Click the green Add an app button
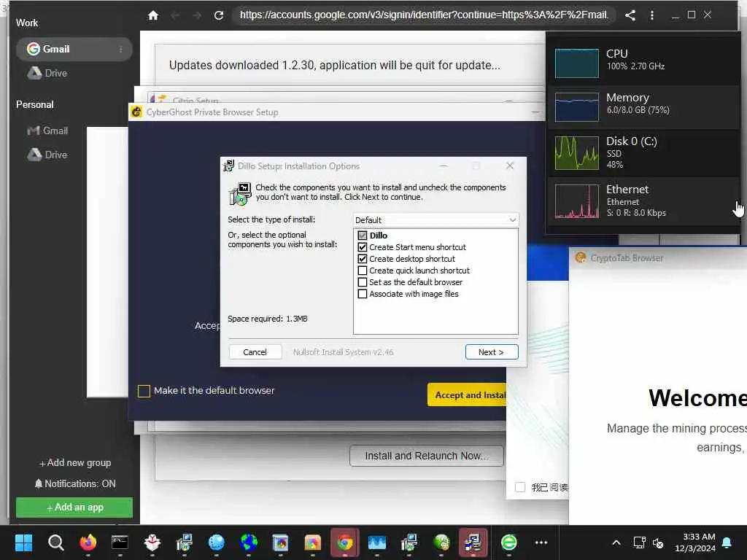This screenshot has height=560, width=747. point(74,507)
